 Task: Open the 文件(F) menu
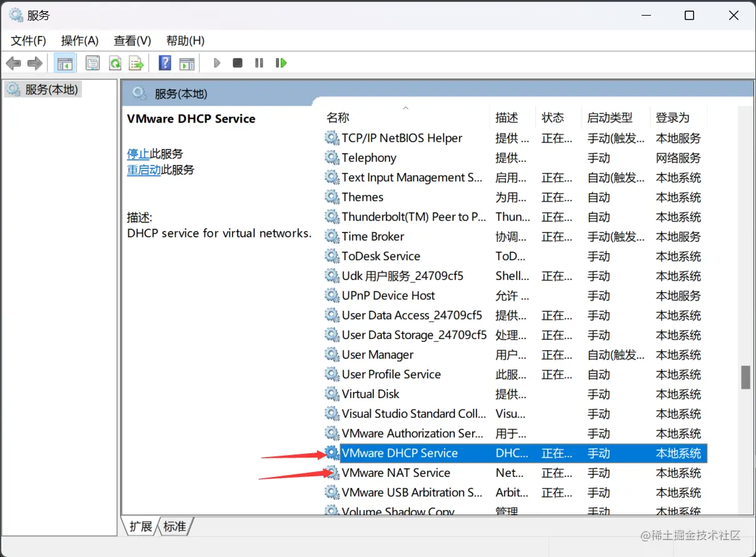29,41
